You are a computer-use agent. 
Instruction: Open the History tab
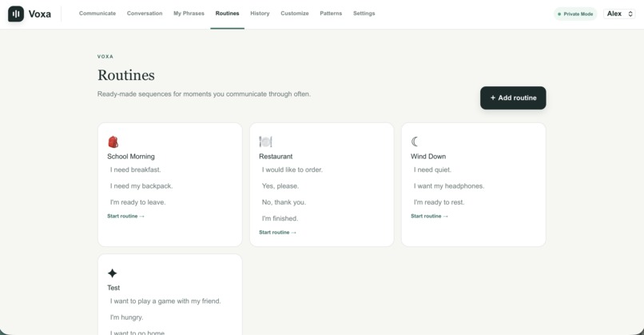coord(260,14)
